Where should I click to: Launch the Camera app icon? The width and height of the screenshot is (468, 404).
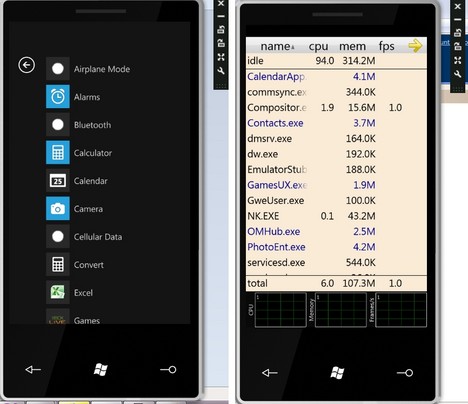[x=58, y=209]
